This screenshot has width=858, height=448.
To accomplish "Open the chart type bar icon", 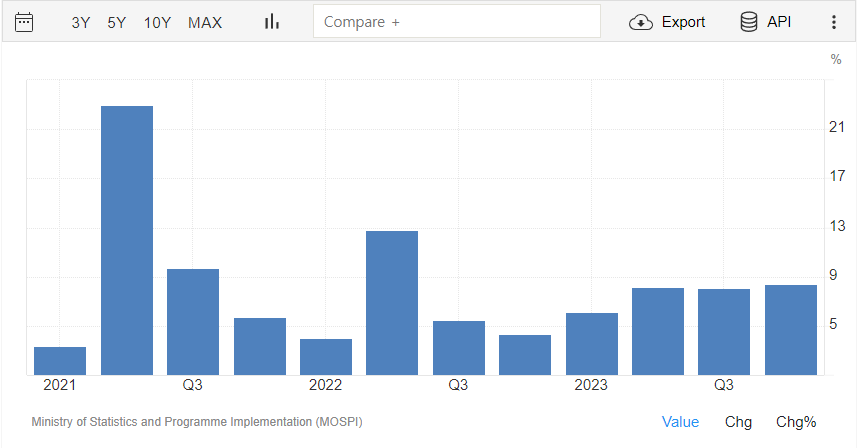I will pyautogui.click(x=272, y=22).
